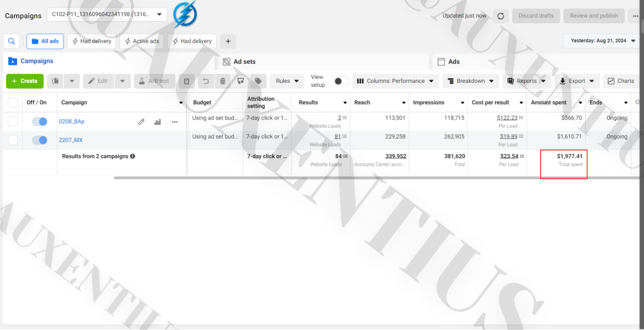The width and height of the screenshot is (644, 330).
Task: Tick the checkbox for the 2207_MX row
Action: tap(13, 140)
